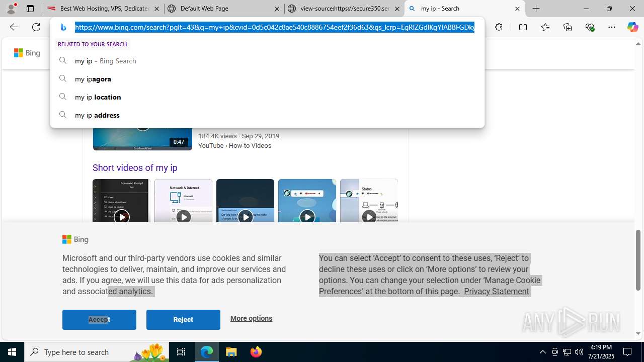Open the 4:19 PM clock and calendar

point(601,352)
